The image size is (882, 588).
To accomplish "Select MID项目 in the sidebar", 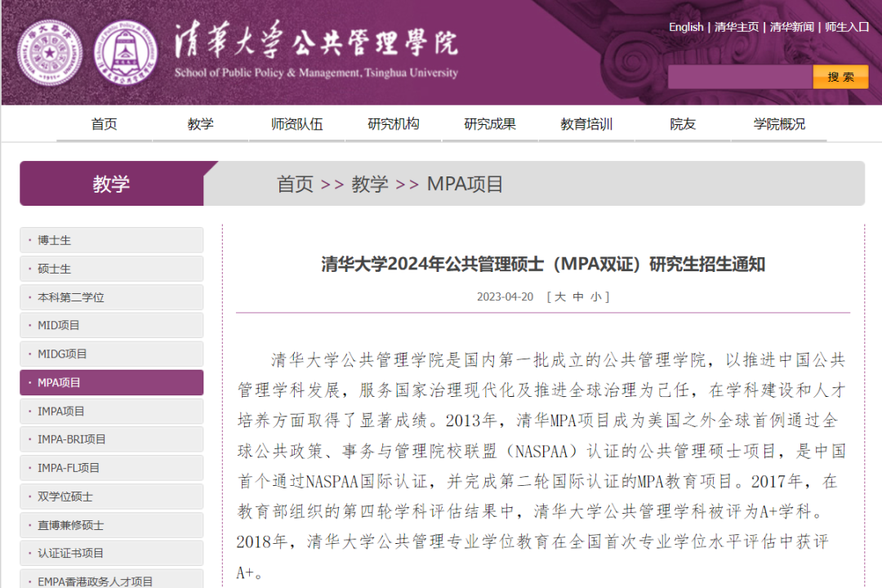I will [x=111, y=325].
